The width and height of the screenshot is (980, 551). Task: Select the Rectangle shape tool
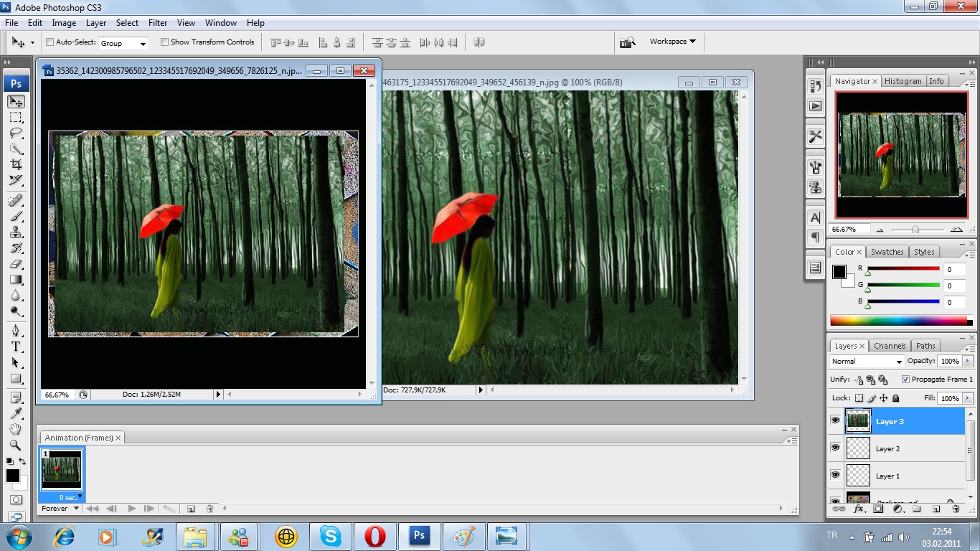16,379
